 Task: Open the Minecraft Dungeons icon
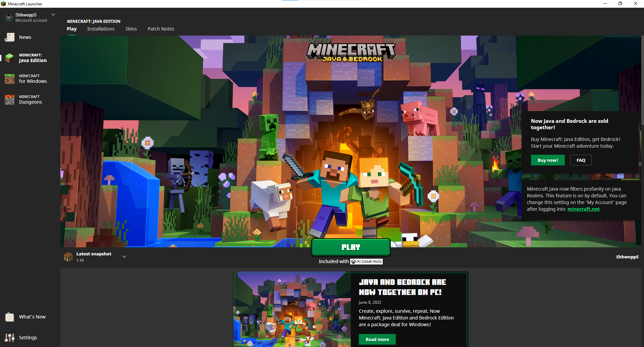[x=10, y=100]
